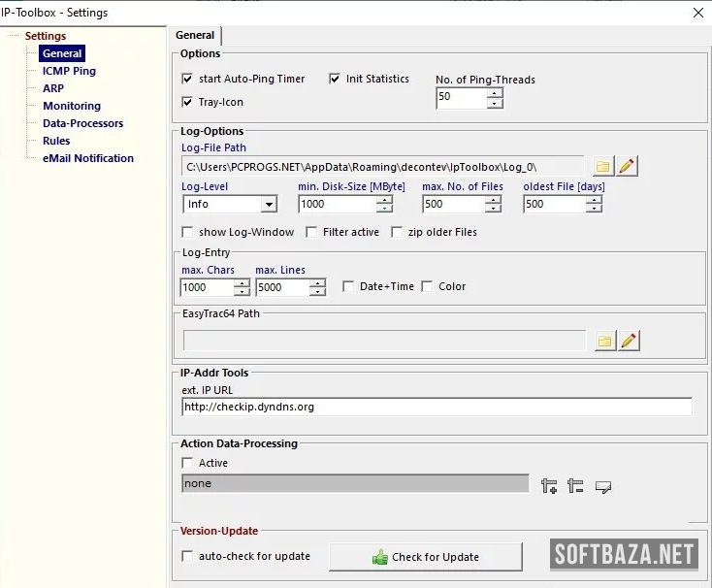Close the IP-Toolbox Settings window
The image size is (712, 588).
pyautogui.click(x=697, y=13)
